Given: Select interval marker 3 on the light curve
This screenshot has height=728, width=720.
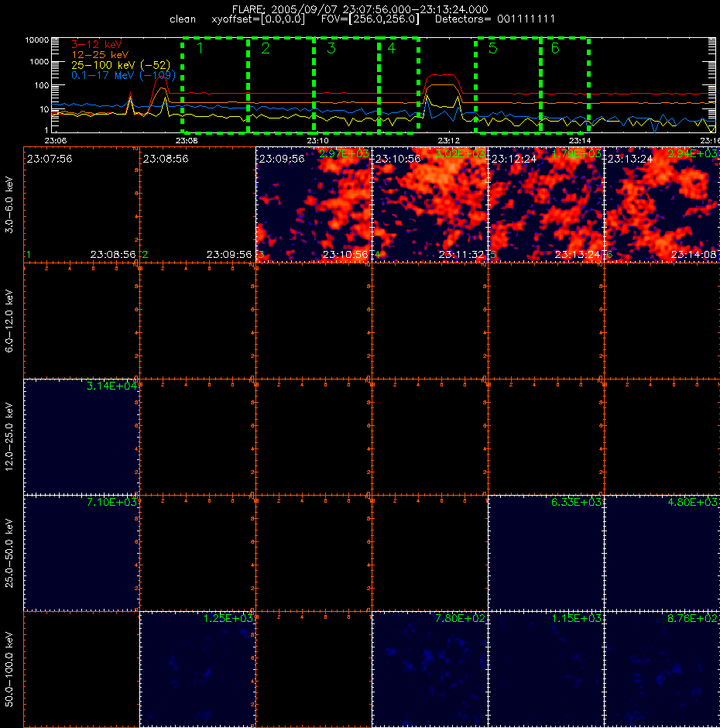Looking at the screenshot, I should (331, 48).
